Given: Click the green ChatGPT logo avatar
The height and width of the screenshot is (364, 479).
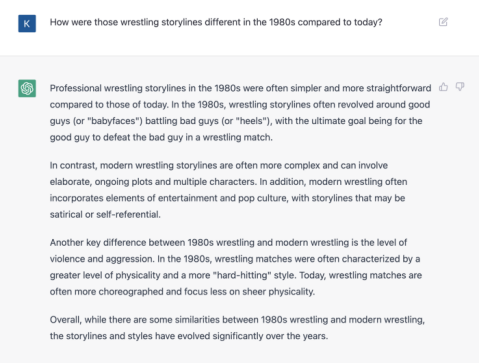Looking at the screenshot, I should [27, 88].
